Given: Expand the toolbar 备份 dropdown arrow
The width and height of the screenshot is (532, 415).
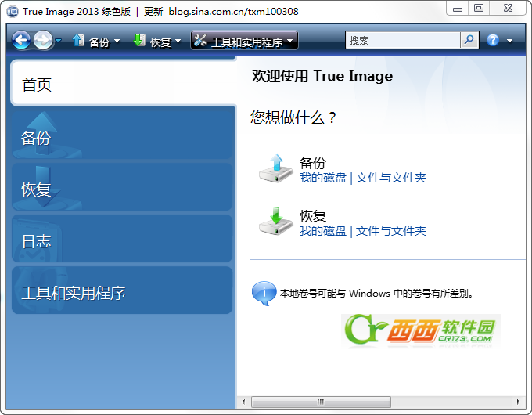Looking at the screenshot, I should pos(117,41).
